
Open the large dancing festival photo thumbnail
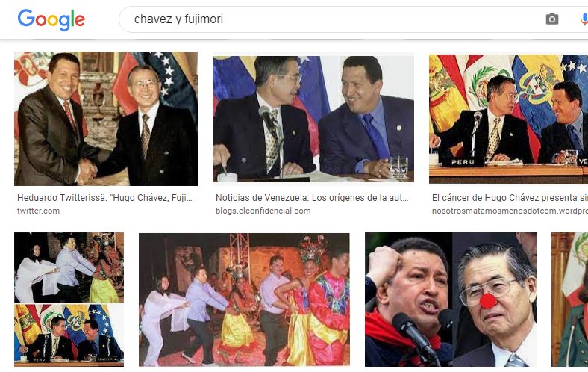[x=244, y=300]
